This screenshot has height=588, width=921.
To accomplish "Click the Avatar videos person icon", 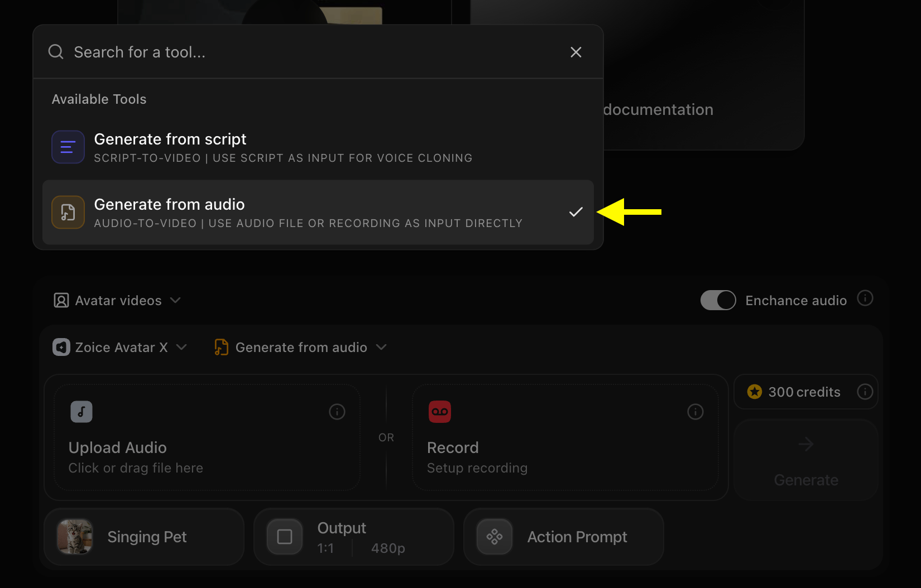I will click(x=61, y=301).
